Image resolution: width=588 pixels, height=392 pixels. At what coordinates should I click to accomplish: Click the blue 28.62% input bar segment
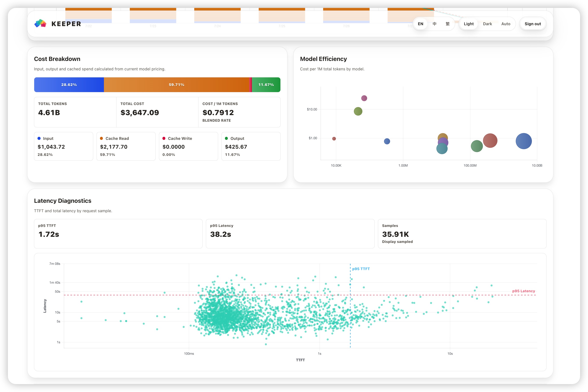point(69,85)
